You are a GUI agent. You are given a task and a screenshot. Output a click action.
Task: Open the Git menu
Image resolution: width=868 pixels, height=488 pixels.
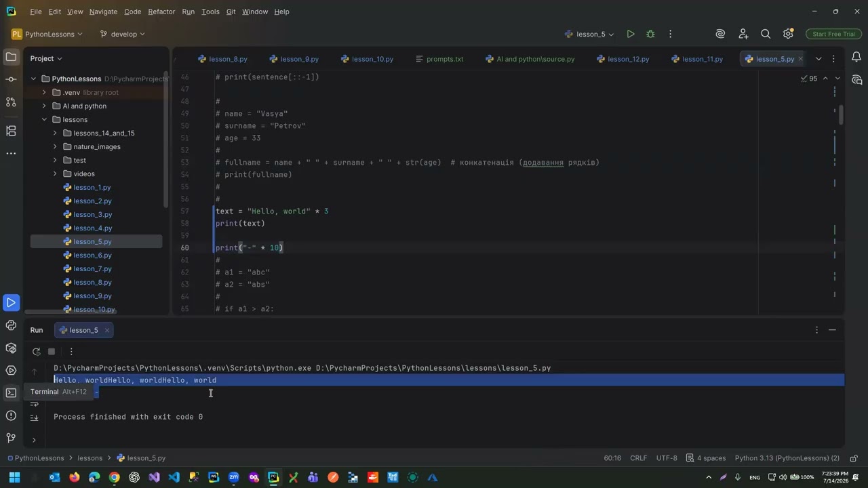pyautogui.click(x=231, y=12)
